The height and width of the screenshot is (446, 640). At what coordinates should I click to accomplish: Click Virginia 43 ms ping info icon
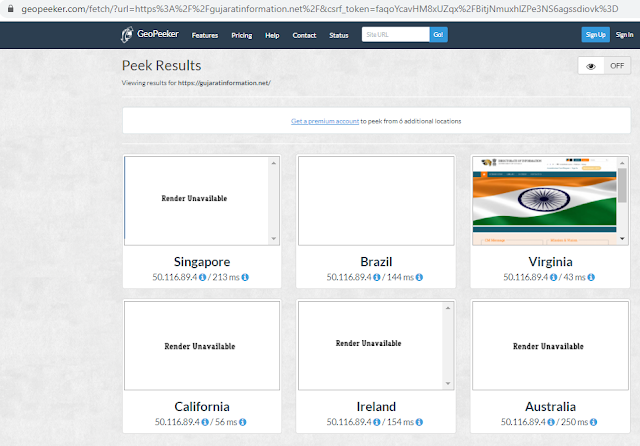pyautogui.click(x=591, y=277)
